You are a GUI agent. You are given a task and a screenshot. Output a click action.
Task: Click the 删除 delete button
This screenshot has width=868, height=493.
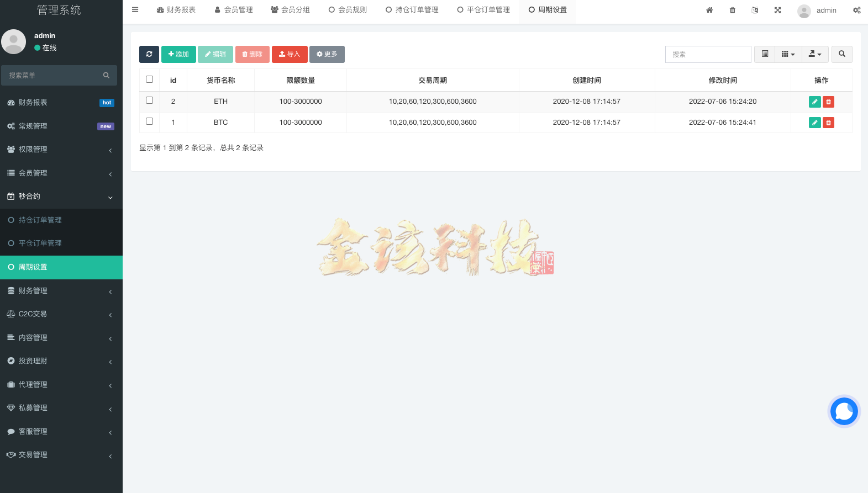pyautogui.click(x=252, y=54)
